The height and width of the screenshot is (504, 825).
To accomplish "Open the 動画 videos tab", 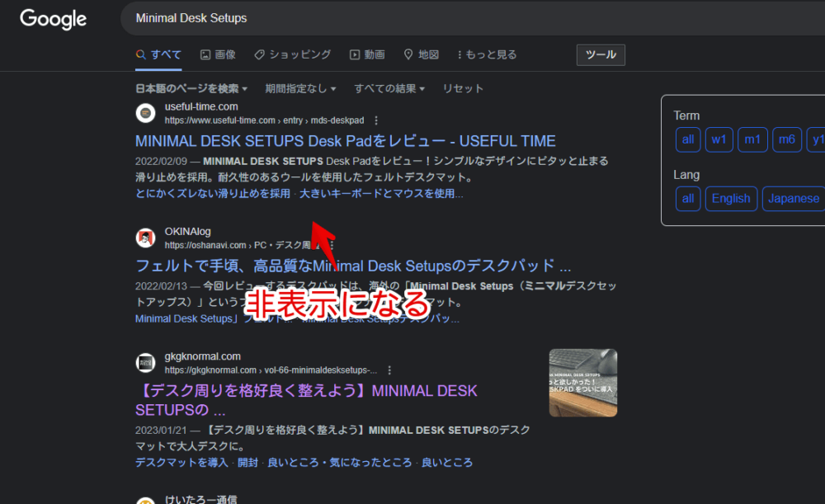I will [x=367, y=54].
